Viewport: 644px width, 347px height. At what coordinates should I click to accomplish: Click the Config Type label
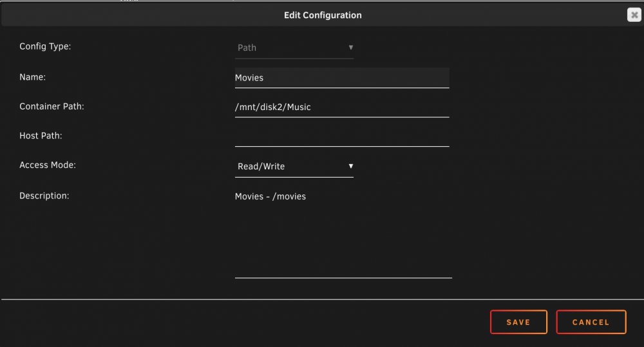tap(45, 46)
